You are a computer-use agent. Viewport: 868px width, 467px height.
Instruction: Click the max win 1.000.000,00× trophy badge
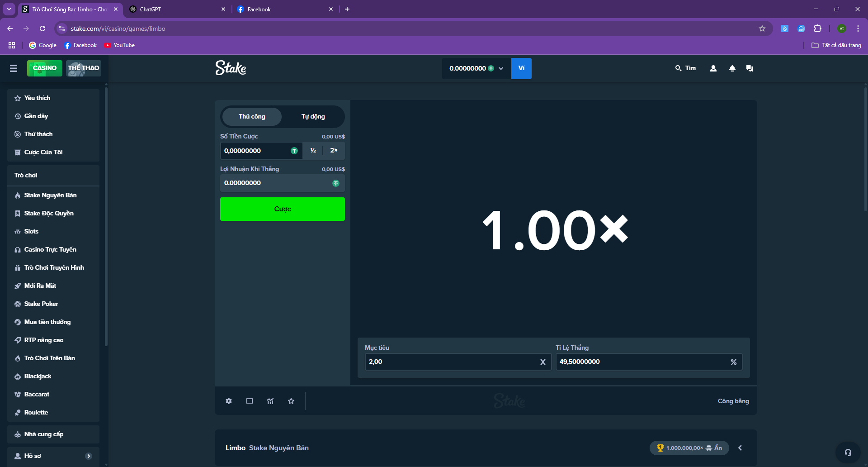point(689,448)
